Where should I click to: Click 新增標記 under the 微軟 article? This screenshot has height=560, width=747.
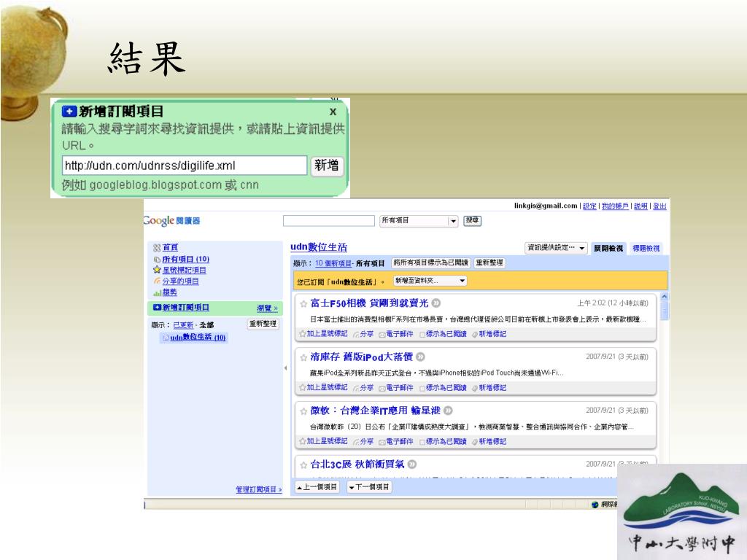click(x=489, y=442)
